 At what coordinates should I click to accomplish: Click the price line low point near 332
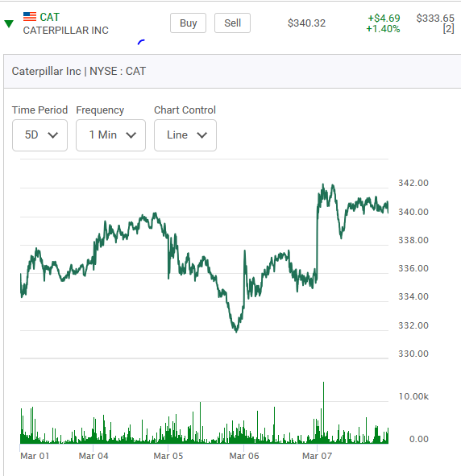coord(236,331)
